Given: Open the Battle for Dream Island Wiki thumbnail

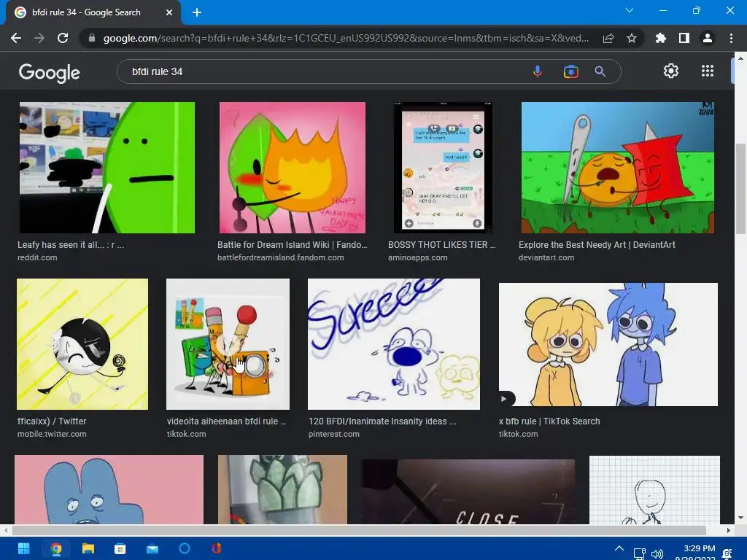Looking at the screenshot, I should [293, 168].
